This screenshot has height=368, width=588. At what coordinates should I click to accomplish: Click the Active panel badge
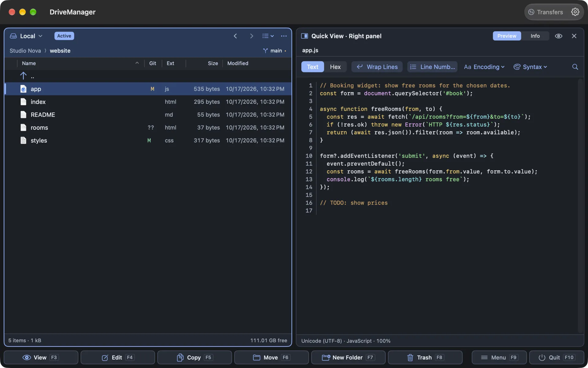point(64,36)
